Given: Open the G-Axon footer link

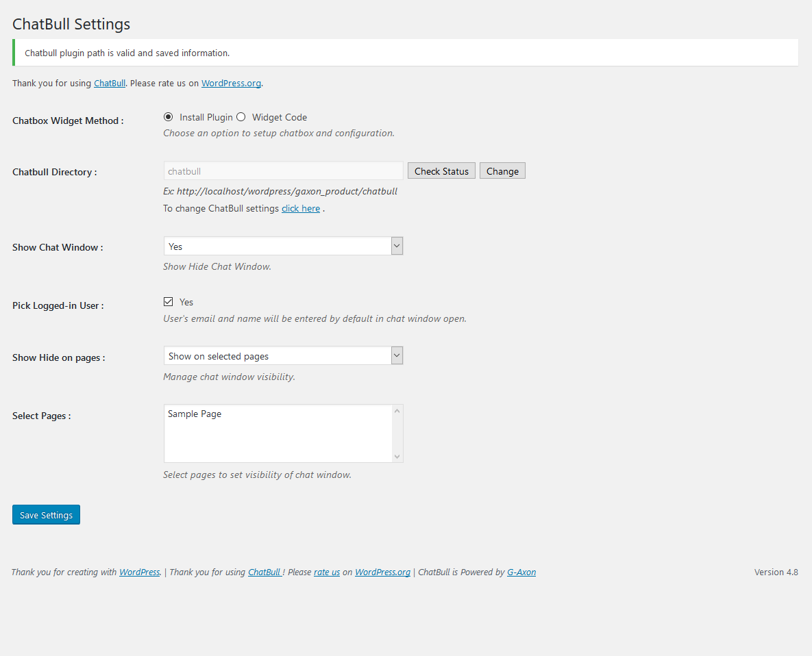Looking at the screenshot, I should point(521,572).
